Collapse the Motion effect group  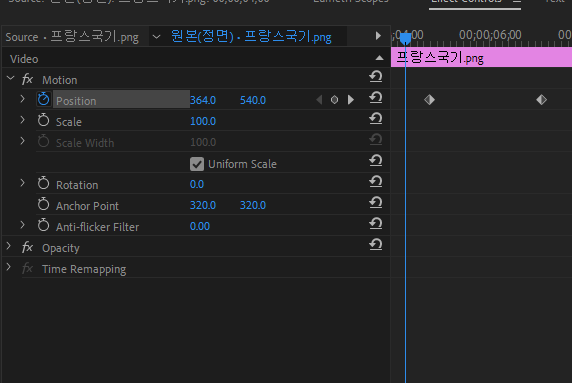point(11,78)
